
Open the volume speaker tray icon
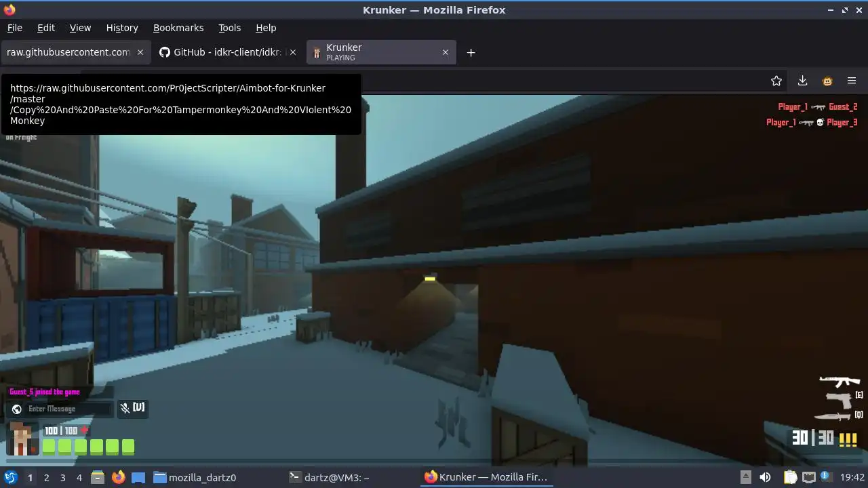click(x=765, y=477)
